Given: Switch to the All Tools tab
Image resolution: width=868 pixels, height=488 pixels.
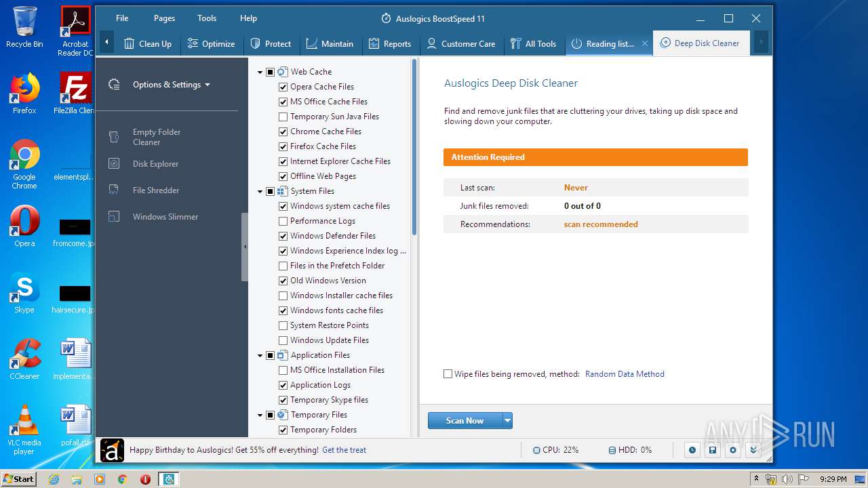Looking at the screenshot, I should [x=533, y=43].
